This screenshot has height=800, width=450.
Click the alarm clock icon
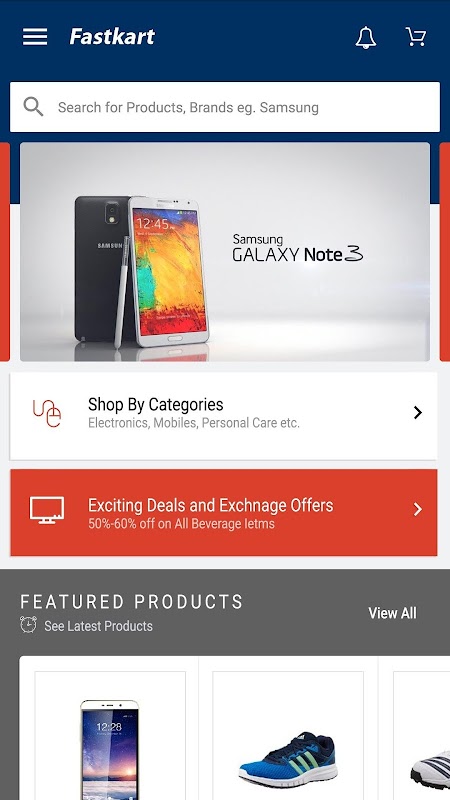29,625
